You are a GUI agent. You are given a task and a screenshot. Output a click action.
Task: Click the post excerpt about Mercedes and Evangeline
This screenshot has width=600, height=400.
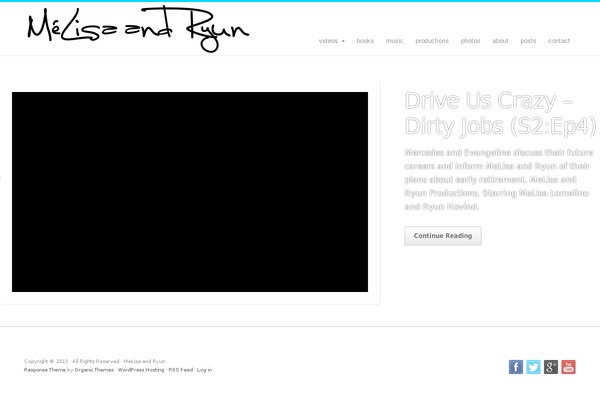coord(499,180)
